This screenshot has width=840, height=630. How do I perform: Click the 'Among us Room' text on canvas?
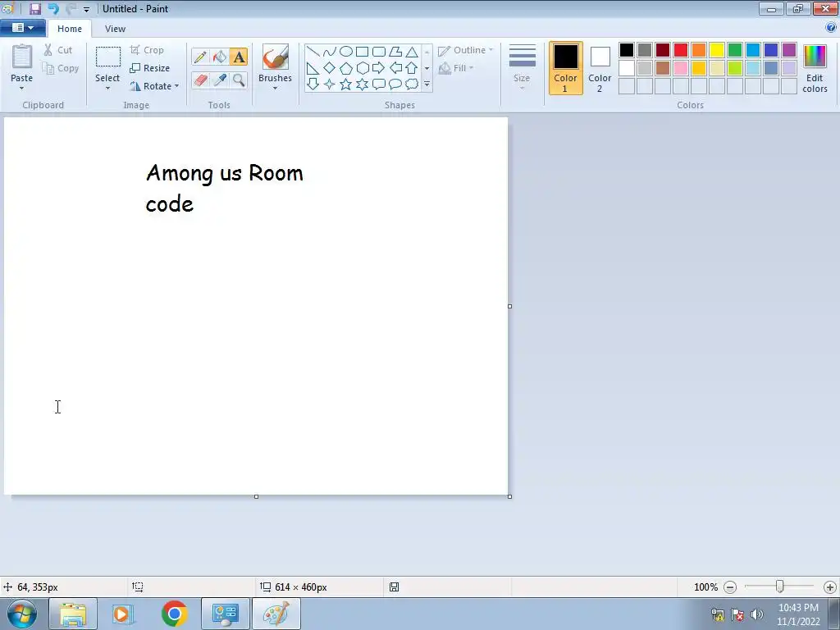(225, 174)
